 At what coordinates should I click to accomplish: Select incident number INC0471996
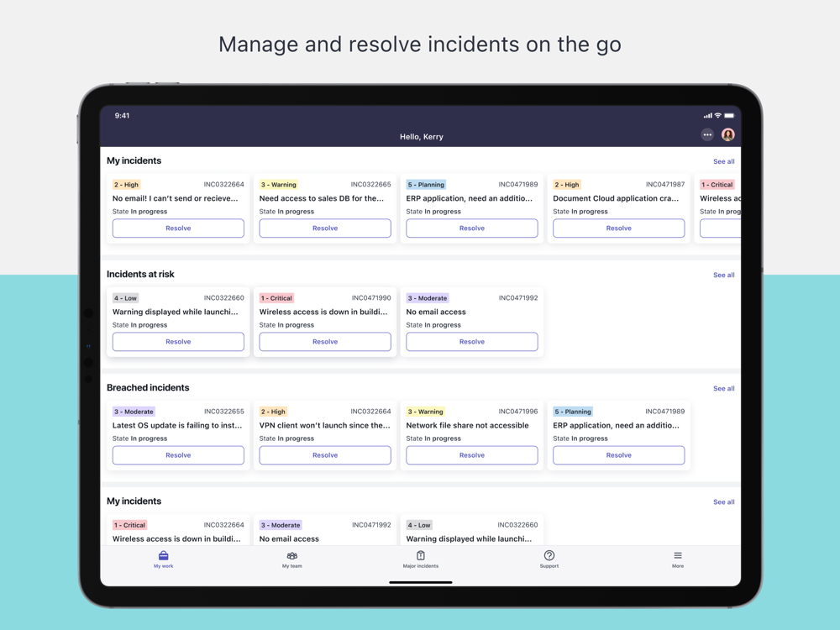[518, 412]
